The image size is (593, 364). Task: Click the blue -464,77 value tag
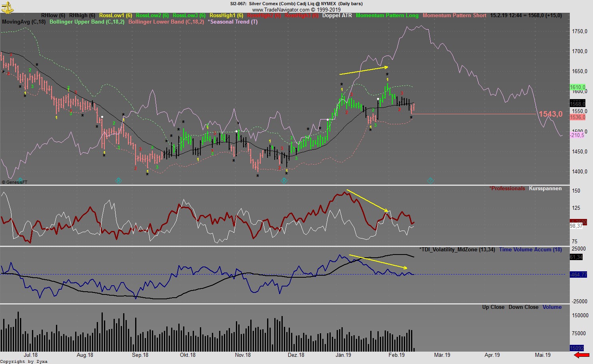coord(579,275)
